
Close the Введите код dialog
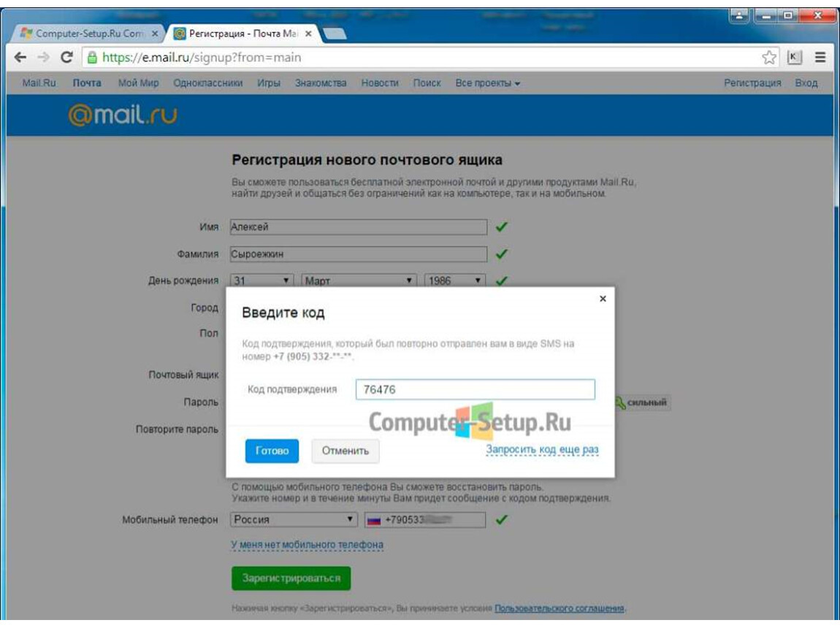603,299
